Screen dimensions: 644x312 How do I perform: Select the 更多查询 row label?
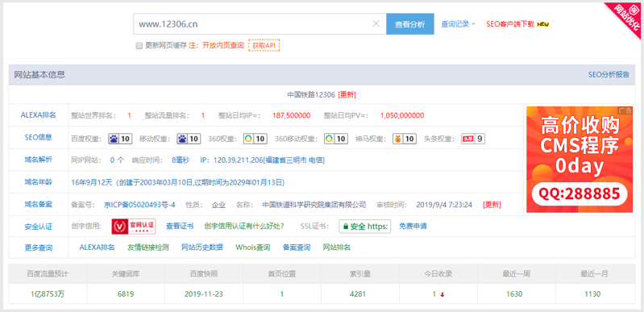38,248
